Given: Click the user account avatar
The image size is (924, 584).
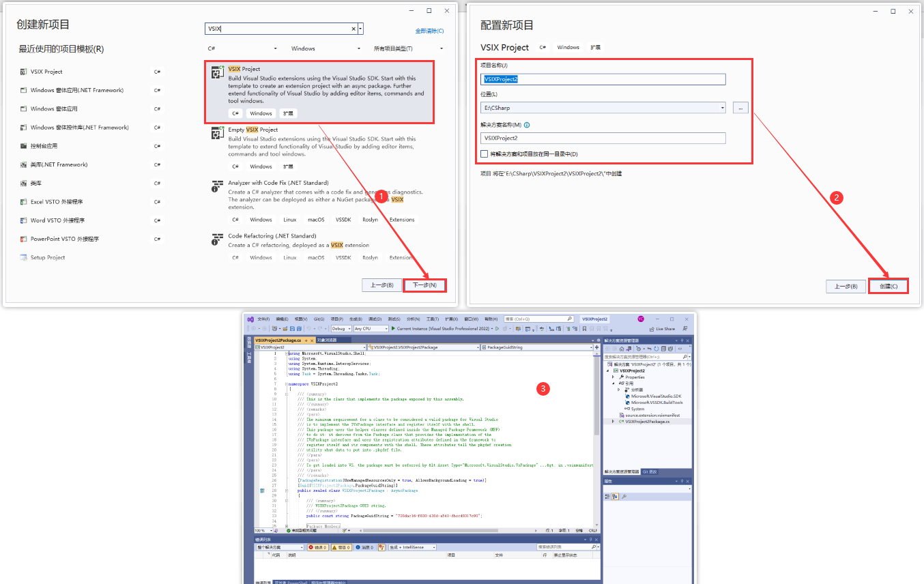Looking at the screenshot, I should tap(641, 319).
